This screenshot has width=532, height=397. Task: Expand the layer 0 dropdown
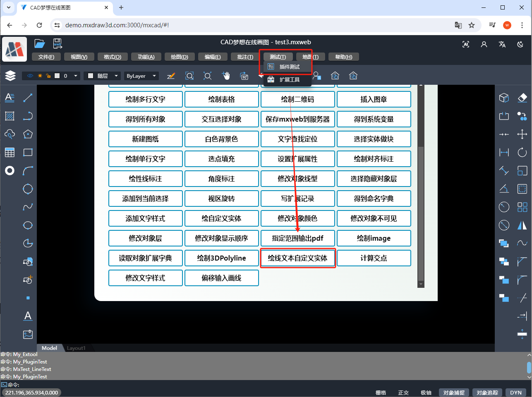pos(76,76)
